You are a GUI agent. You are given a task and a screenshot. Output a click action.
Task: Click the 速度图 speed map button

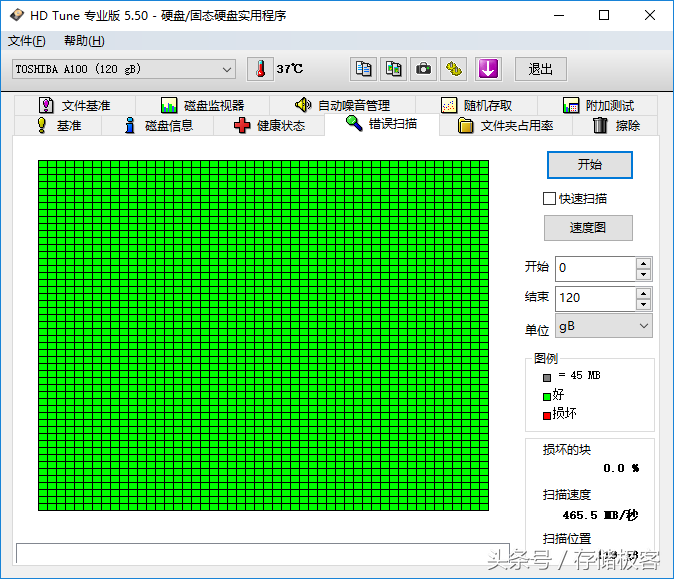pyautogui.click(x=588, y=228)
